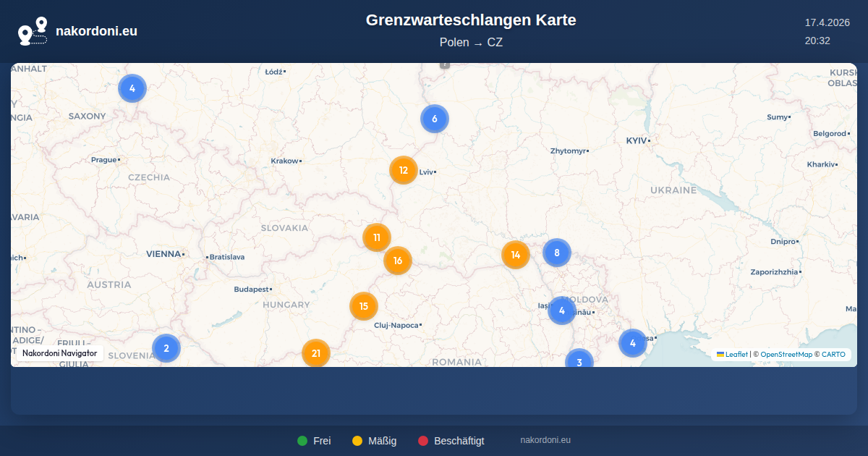
Task: Click the orange cluster marker 14
Action: tap(516, 255)
